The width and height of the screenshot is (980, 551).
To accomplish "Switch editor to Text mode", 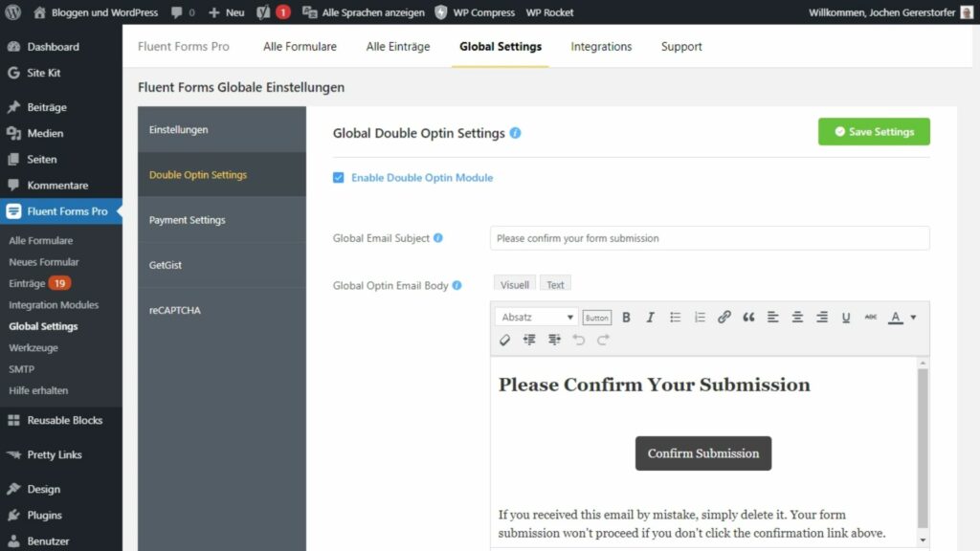I will coord(555,284).
